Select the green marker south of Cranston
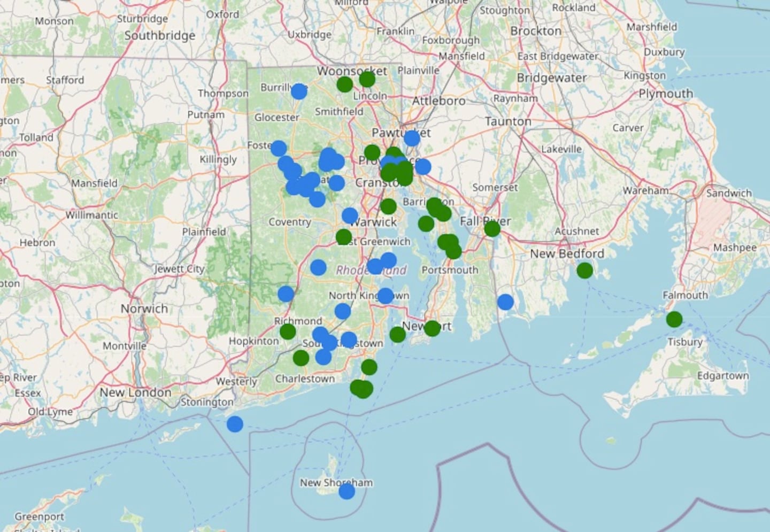This screenshot has width=770, height=532. [x=388, y=206]
